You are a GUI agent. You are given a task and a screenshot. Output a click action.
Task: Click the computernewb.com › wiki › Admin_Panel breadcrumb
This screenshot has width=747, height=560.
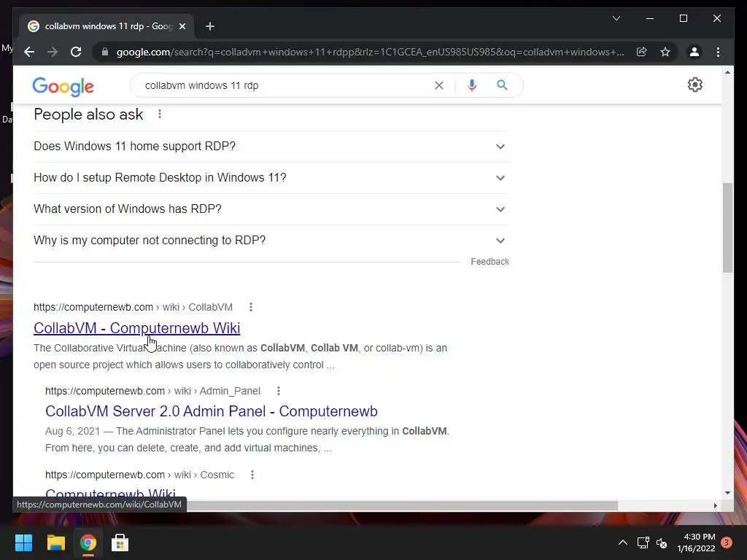152,391
